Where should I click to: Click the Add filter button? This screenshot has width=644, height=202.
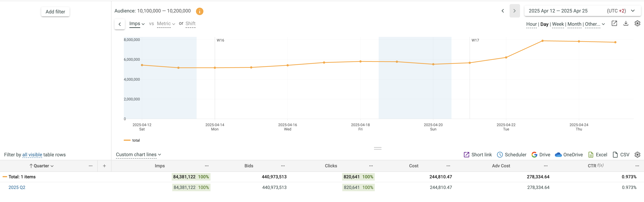point(55,12)
